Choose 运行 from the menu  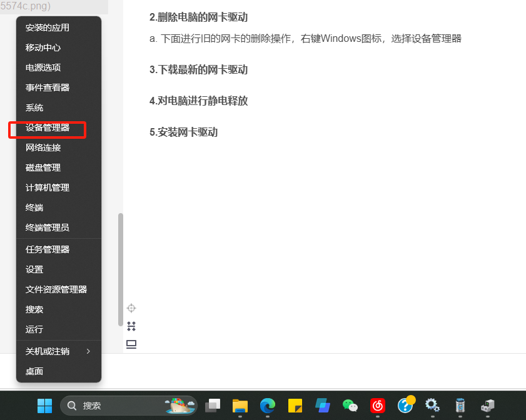[59, 329]
